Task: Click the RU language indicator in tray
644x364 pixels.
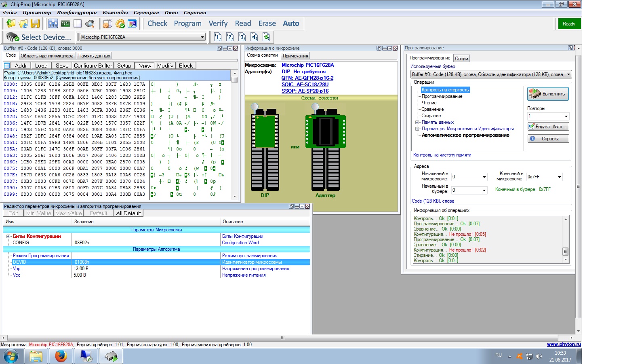Action: (499, 355)
